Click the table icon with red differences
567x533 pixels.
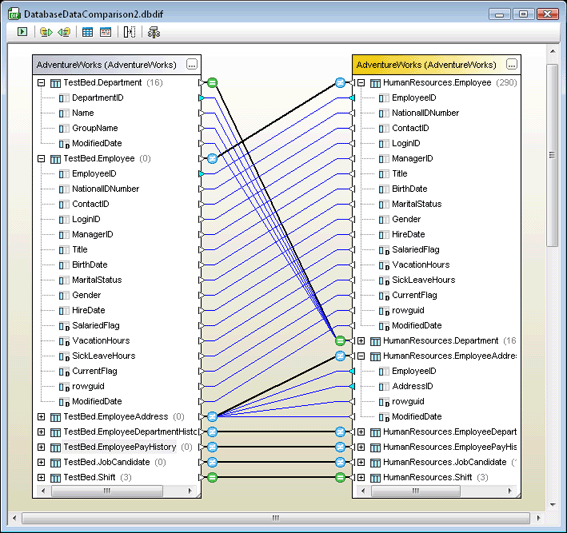[106, 32]
